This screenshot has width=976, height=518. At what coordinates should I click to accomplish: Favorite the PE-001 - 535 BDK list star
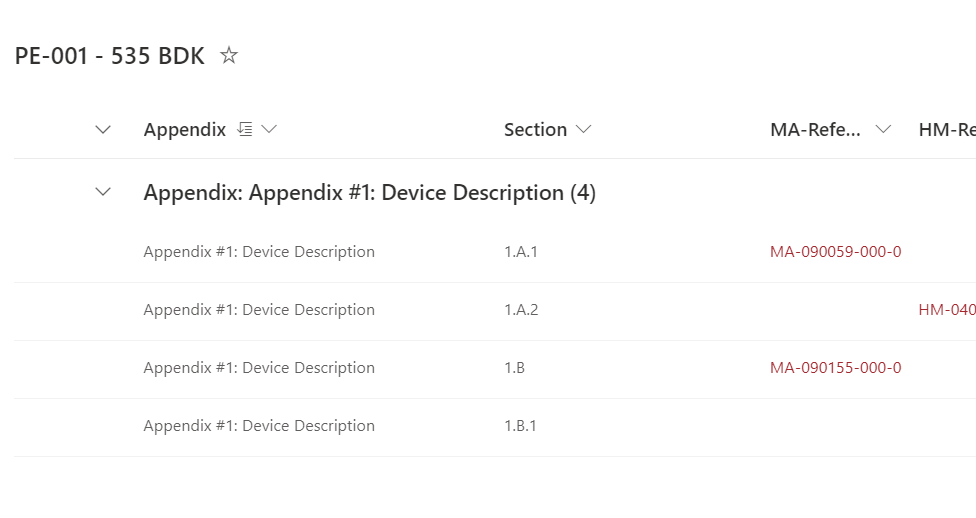coord(229,56)
